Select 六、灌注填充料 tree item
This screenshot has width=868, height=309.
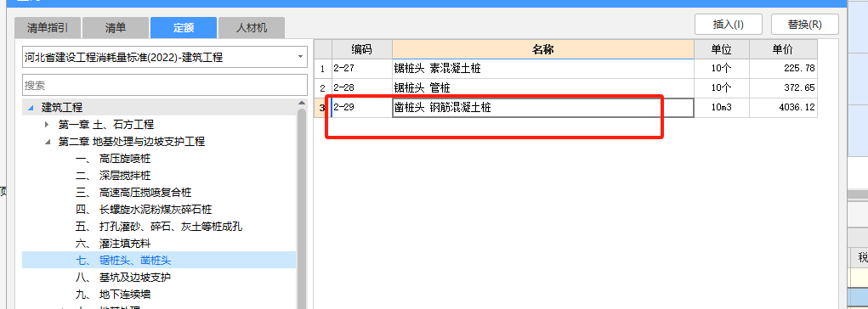(x=113, y=244)
